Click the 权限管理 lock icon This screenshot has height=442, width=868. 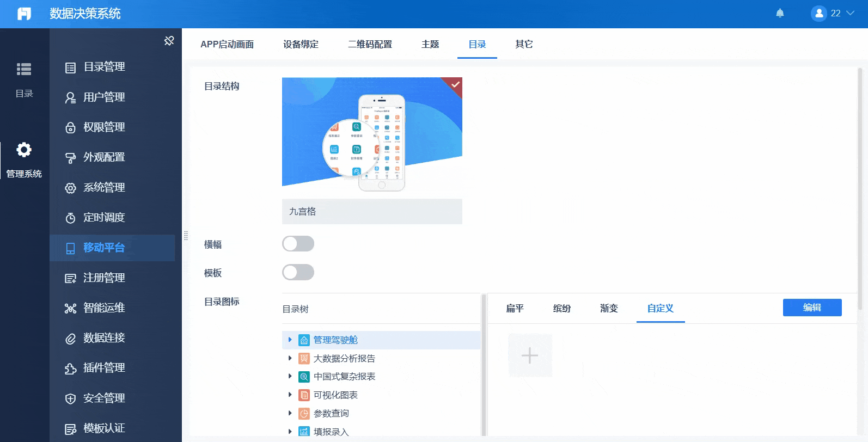coord(70,127)
